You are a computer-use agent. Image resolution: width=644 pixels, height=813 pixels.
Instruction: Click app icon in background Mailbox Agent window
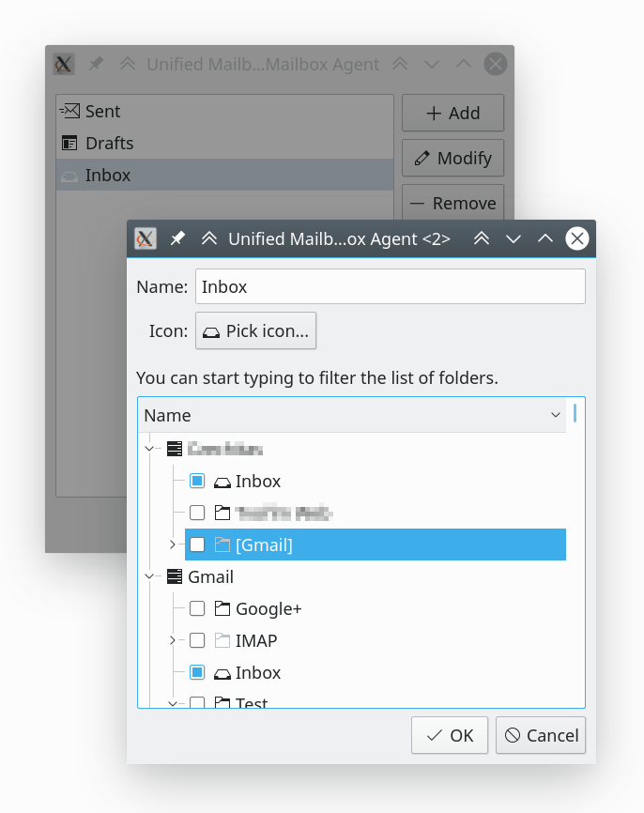[64, 64]
